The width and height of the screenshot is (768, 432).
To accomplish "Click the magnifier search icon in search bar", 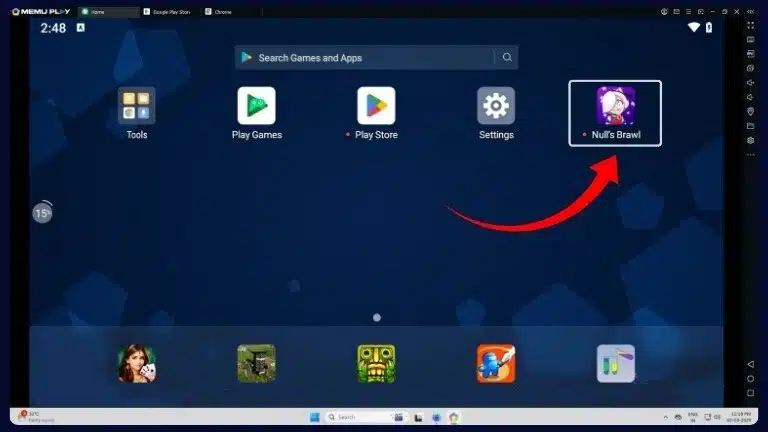I will (x=507, y=57).
